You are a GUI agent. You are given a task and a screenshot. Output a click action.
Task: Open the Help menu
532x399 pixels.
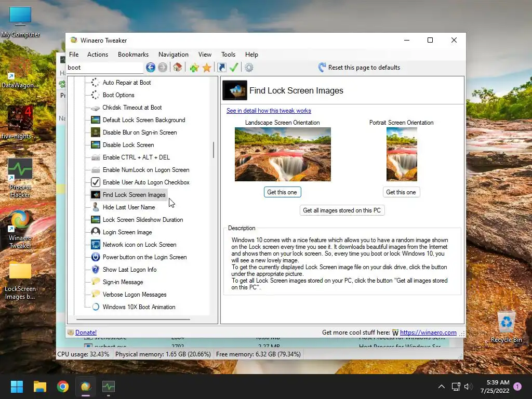[252, 54]
